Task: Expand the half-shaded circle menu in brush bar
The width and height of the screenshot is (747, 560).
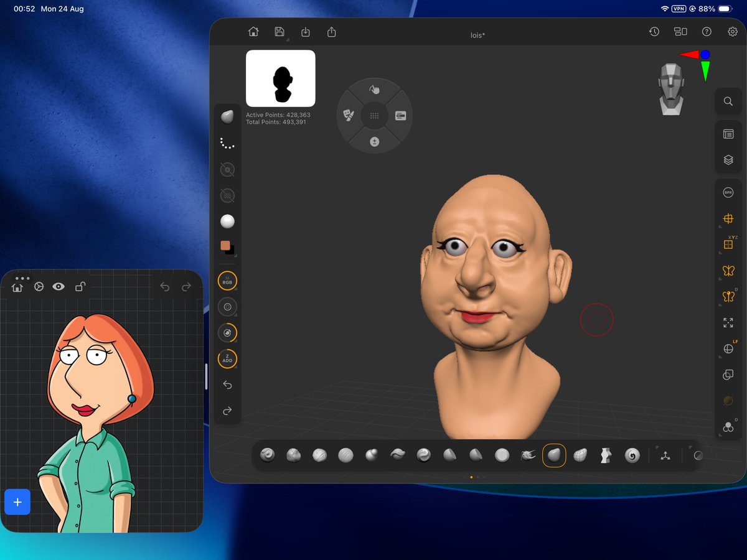Action: [x=698, y=455]
